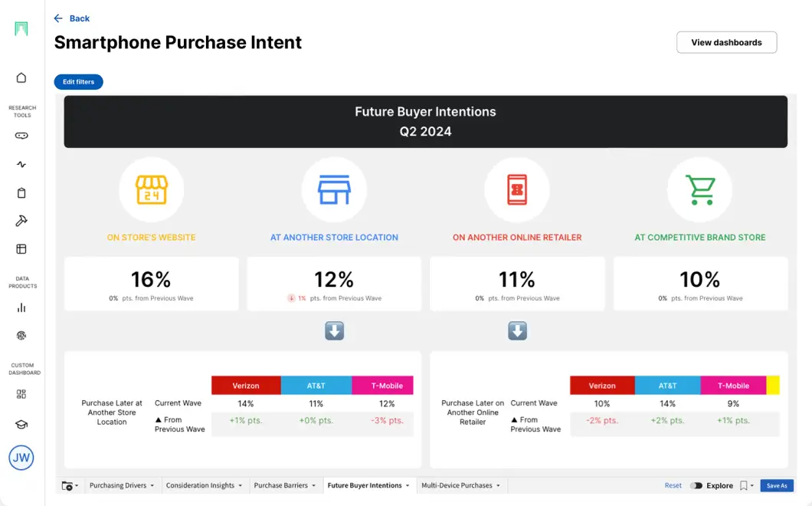Click the yellow color block beside T-Mobile

(x=772, y=386)
